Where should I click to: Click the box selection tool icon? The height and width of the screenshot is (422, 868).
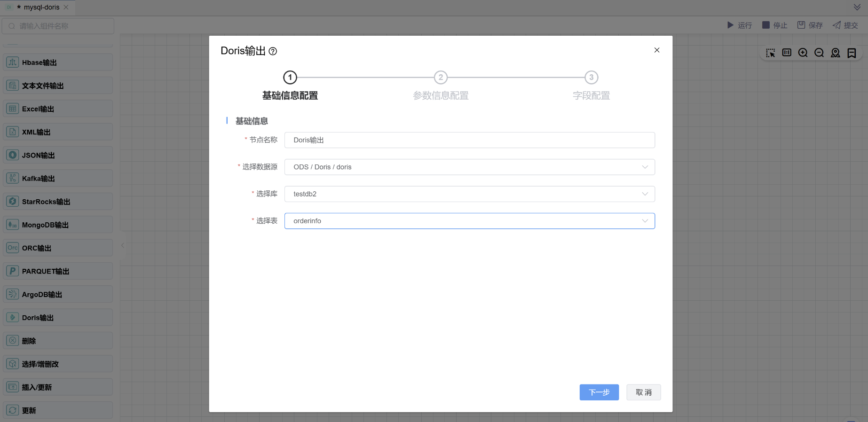(770, 53)
